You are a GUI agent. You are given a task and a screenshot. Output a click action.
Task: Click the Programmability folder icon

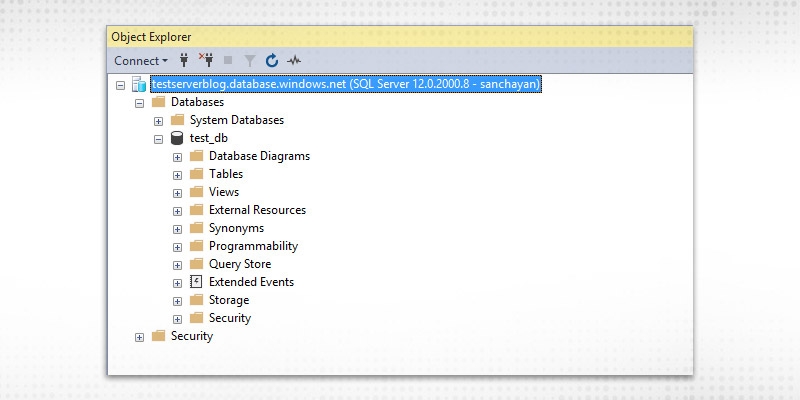tap(196, 246)
